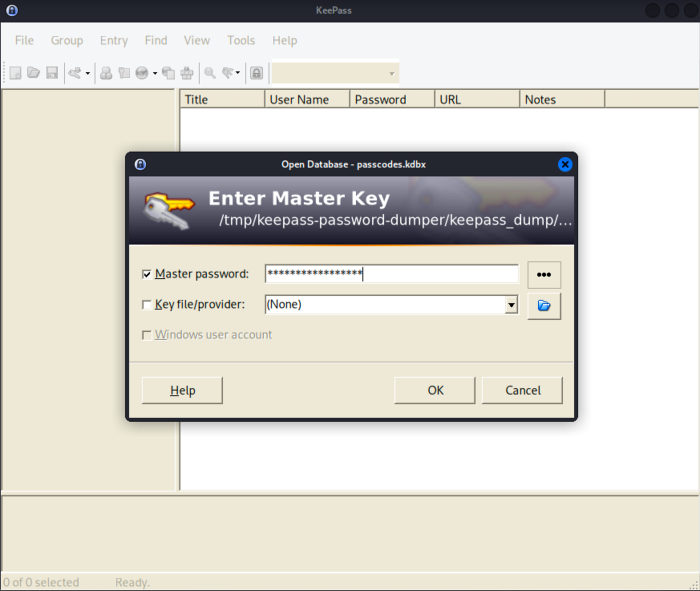
Task: Click the New Database toolbar icon
Action: tap(15, 73)
